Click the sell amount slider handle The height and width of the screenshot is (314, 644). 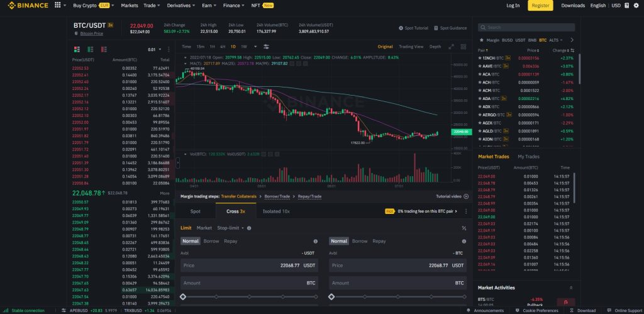pos(332,297)
